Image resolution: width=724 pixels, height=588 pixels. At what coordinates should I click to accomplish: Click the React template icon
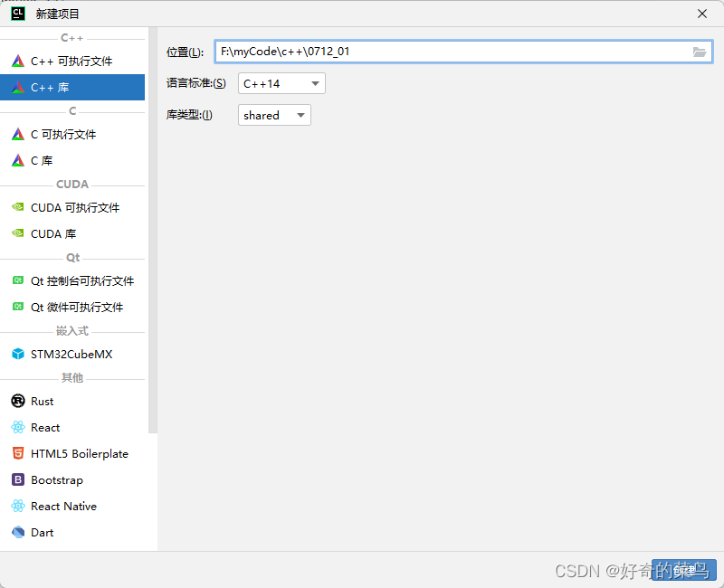(x=19, y=427)
